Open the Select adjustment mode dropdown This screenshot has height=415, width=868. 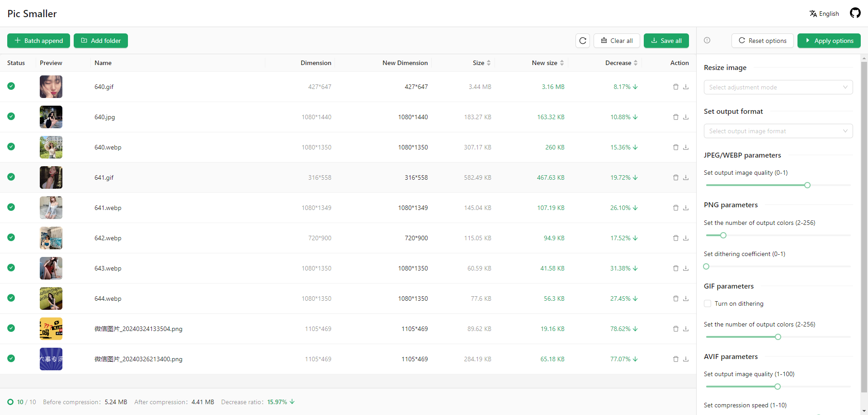(x=778, y=87)
